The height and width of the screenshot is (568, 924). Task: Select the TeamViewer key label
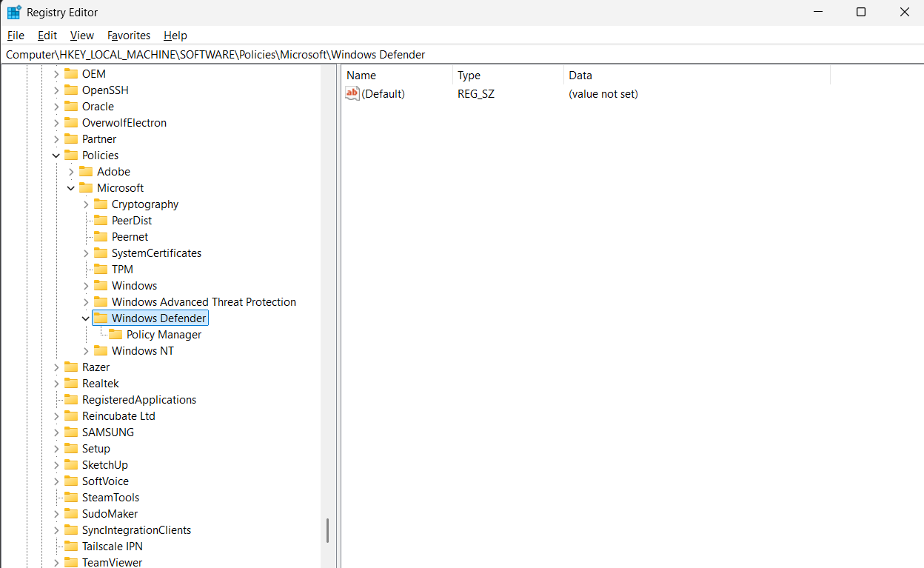(x=112, y=563)
